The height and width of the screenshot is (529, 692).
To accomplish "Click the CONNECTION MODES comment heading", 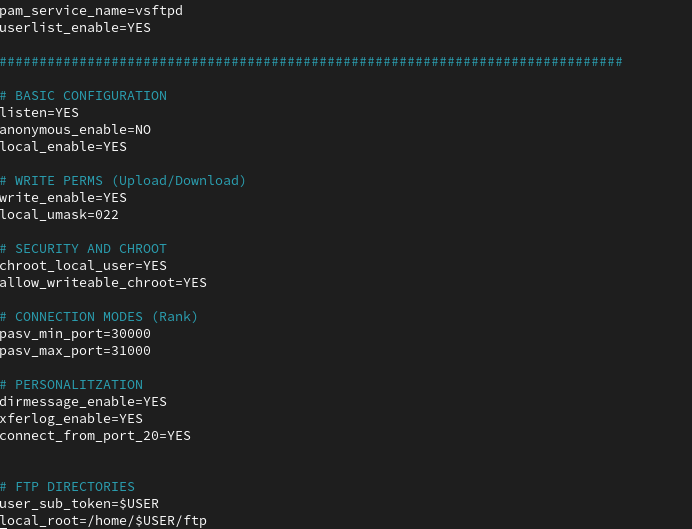I will (99, 317).
